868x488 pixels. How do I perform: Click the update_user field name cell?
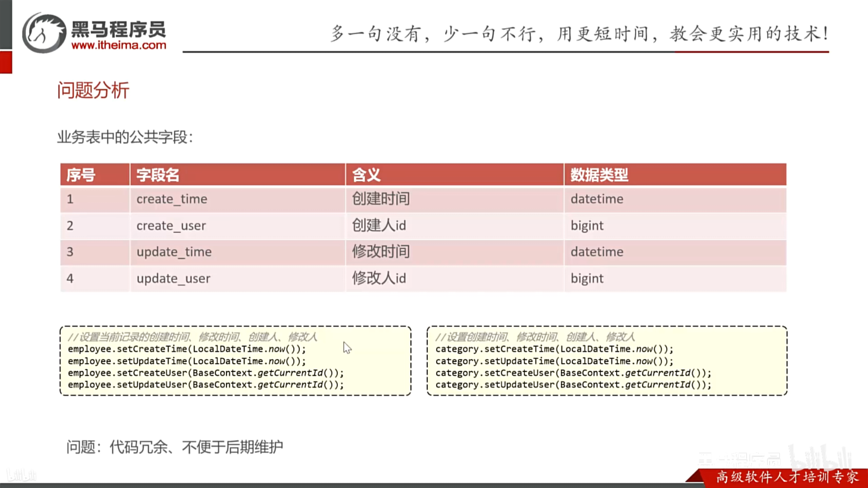[x=238, y=279]
